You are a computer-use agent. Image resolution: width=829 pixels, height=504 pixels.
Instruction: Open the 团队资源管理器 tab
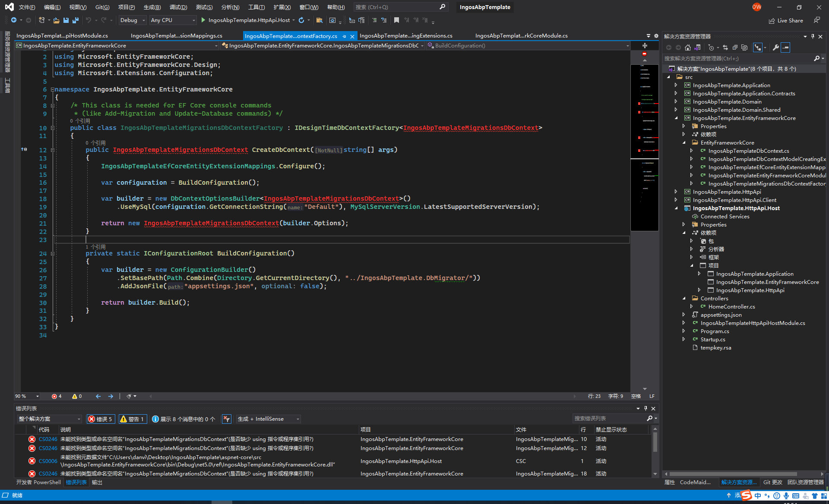805,482
